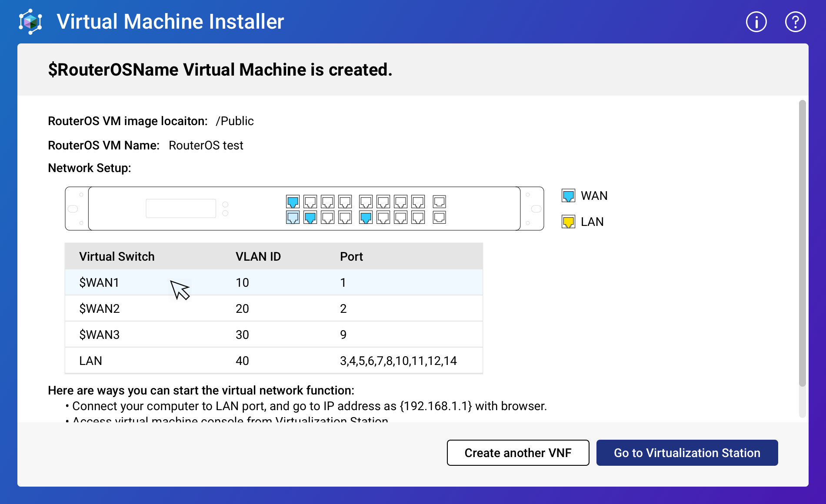The height and width of the screenshot is (504, 826).
Task: Click the 192.168.1.1 connection instruction line
Action: point(310,406)
